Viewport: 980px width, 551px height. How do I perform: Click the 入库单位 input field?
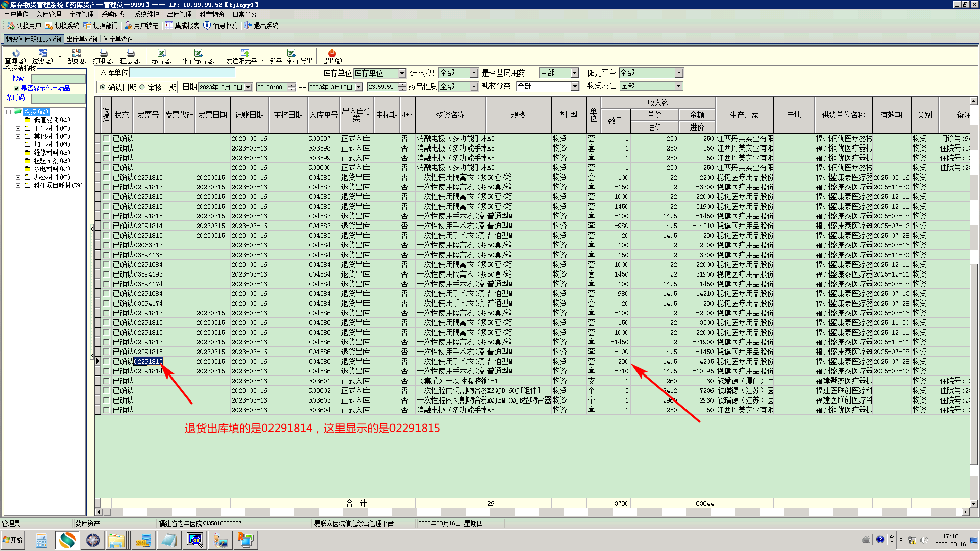[181, 73]
